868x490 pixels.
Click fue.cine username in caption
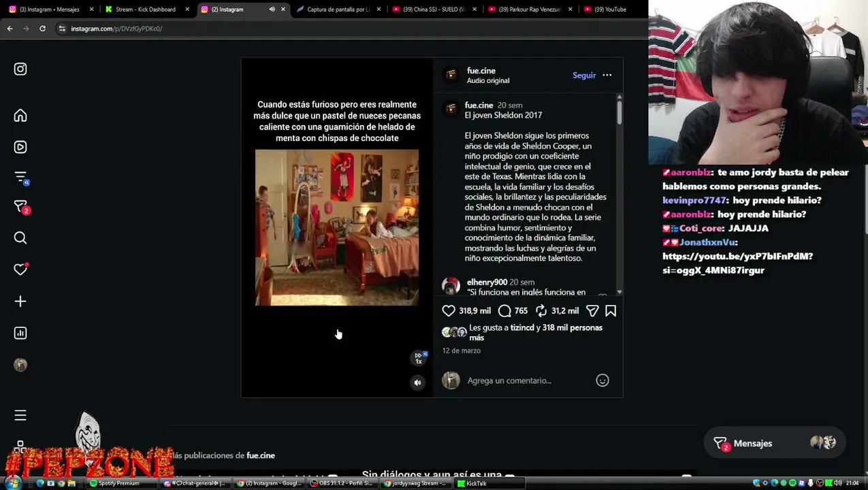coord(479,105)
